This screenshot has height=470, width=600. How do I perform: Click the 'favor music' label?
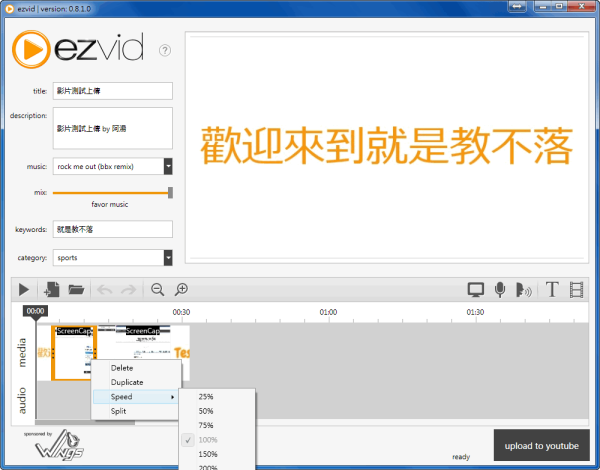point(109,204)
